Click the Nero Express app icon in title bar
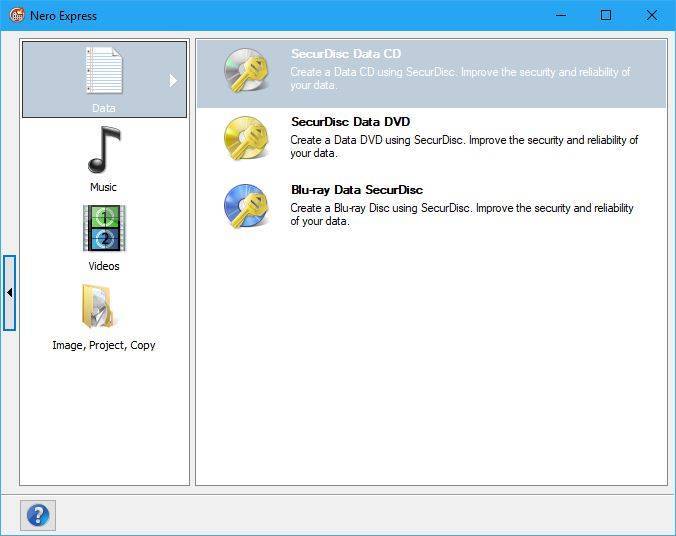 [x=16, y=16]
